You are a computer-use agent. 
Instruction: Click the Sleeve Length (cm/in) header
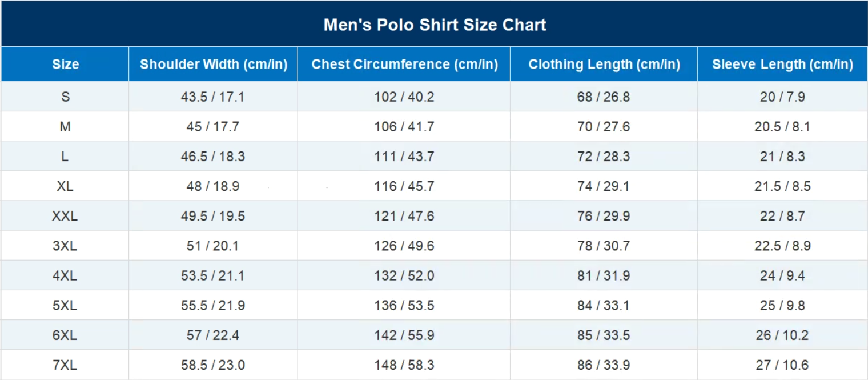(x=782, y=64)
